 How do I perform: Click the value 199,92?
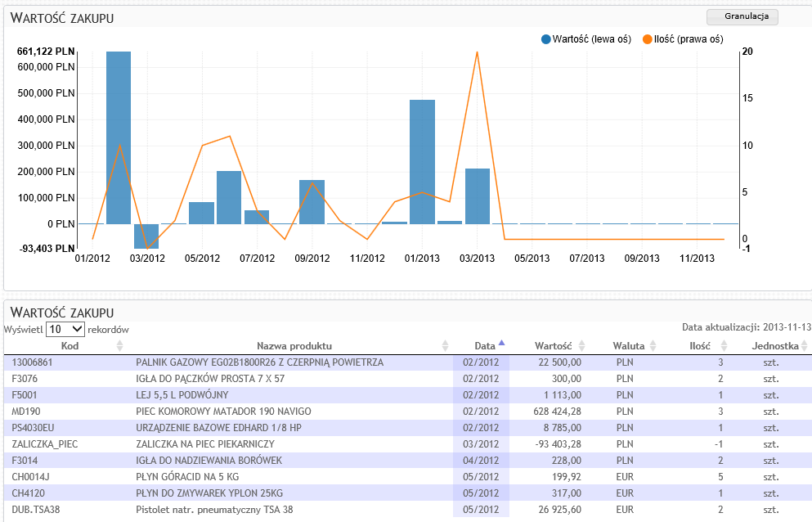coord(567,477)
